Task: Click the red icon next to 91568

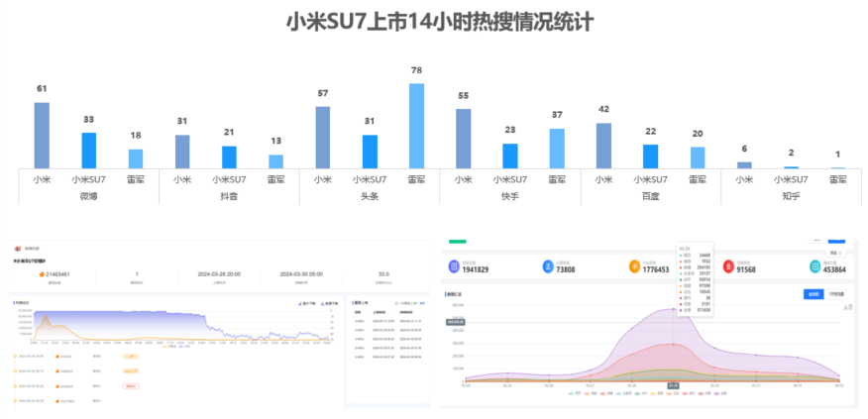Action: tap(728, 265)
